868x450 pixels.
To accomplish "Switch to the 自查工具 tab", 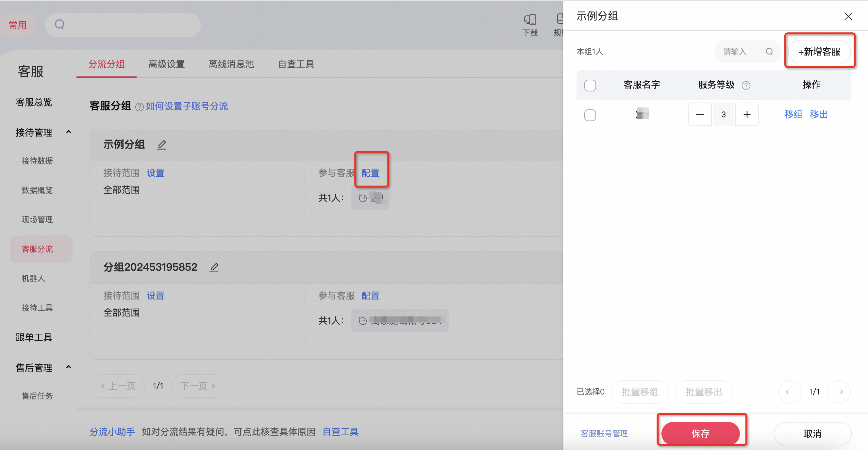I will click(296, 64).
